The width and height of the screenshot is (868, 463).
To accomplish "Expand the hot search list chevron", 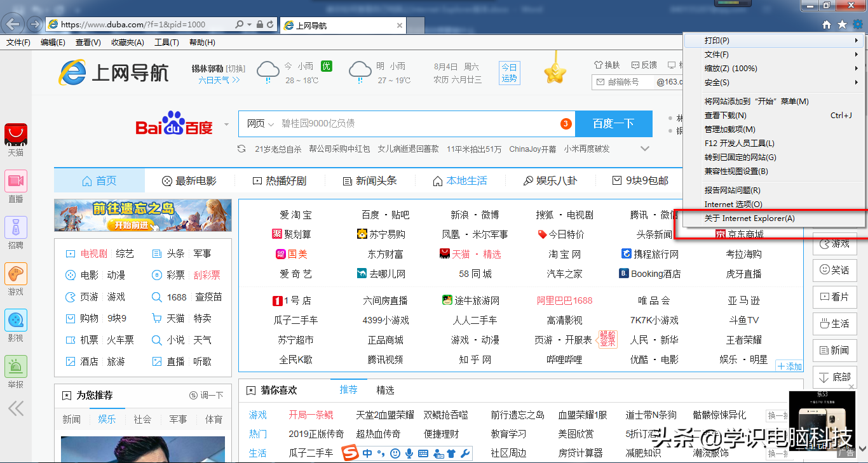I will pyautogui.click(x=645, y=149).
